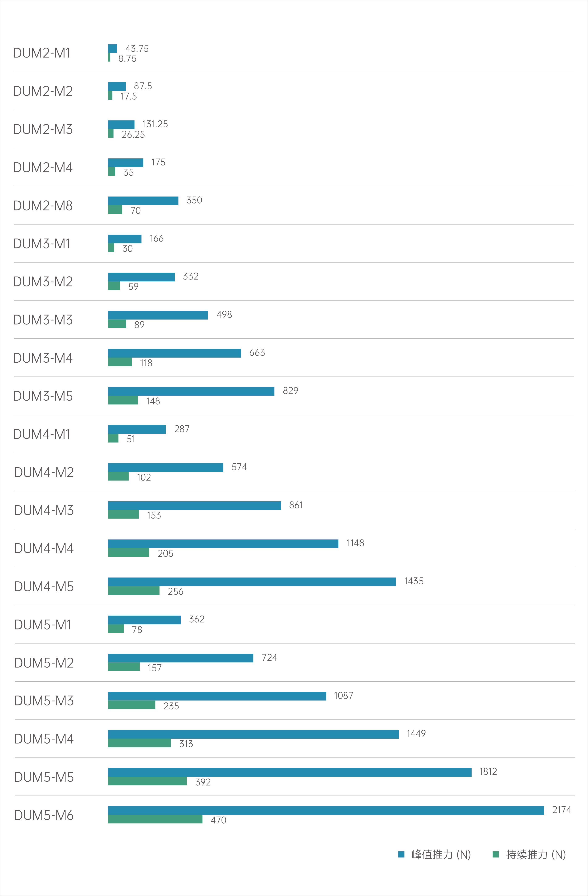The width and height of the screenshot is (588, 896).
Task: Select the DUM2-M1 row label
Action: pyautogui.click(x=42, y=53)
